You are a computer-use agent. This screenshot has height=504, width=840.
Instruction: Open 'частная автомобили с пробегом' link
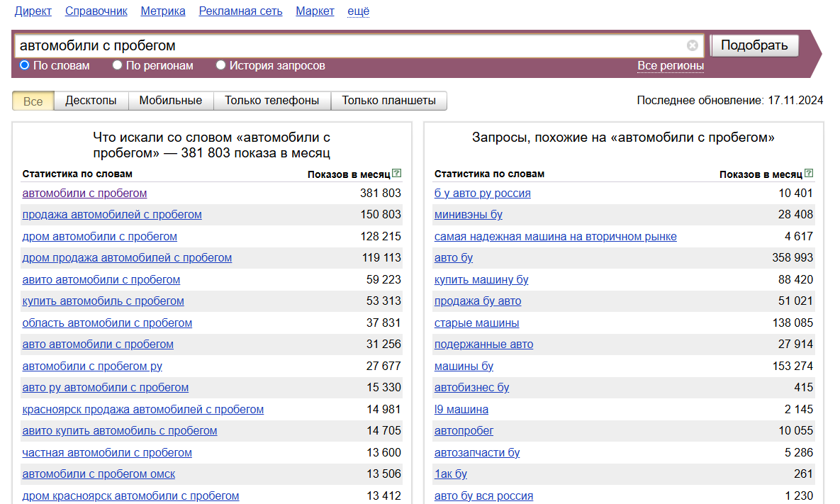(107, 453)
